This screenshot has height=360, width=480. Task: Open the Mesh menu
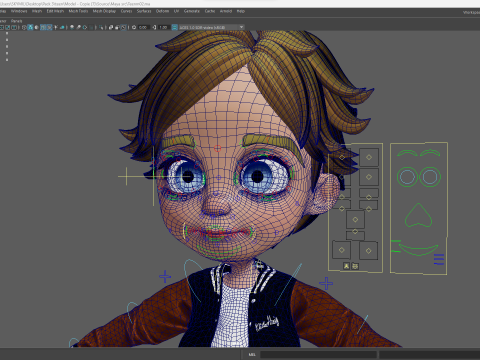pos(37,11)
